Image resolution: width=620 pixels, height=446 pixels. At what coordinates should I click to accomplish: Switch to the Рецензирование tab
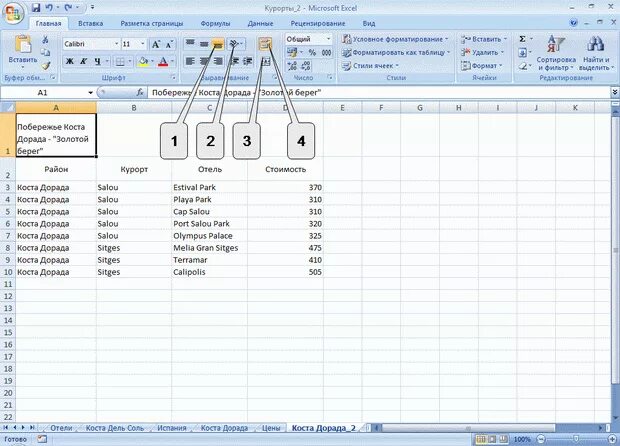(318, 23)
